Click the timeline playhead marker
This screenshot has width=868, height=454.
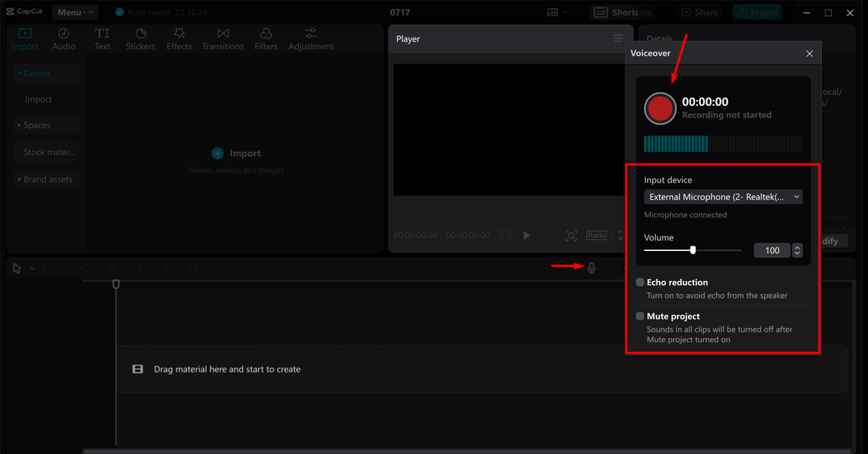point(116,284)
